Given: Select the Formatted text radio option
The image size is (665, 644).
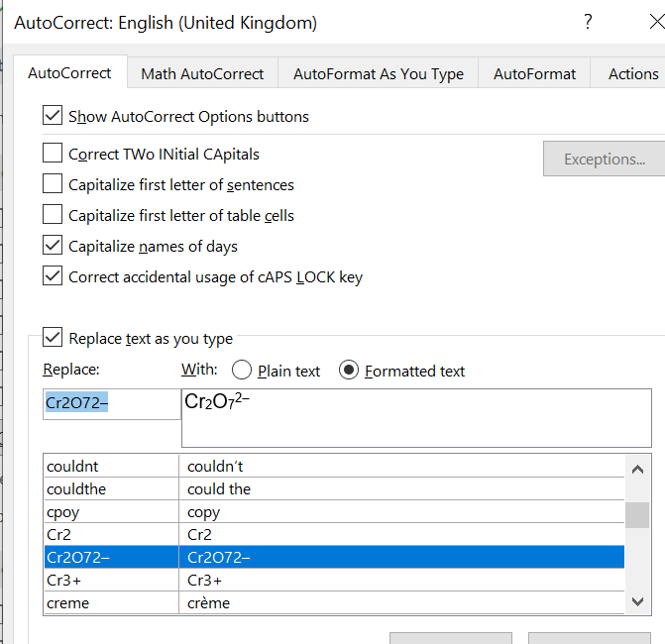Looking at the screenshot, I should pyautogui.click(x=349, y=371).
